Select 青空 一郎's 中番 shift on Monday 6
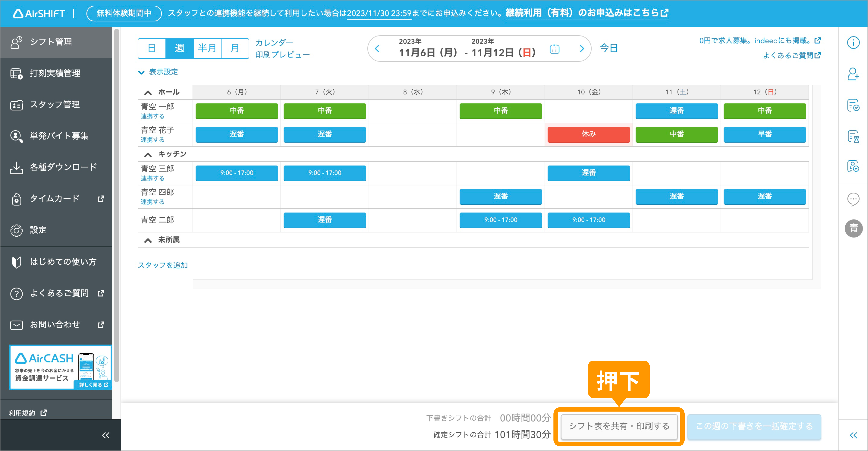The image size is (868, 451). [236, 111]
